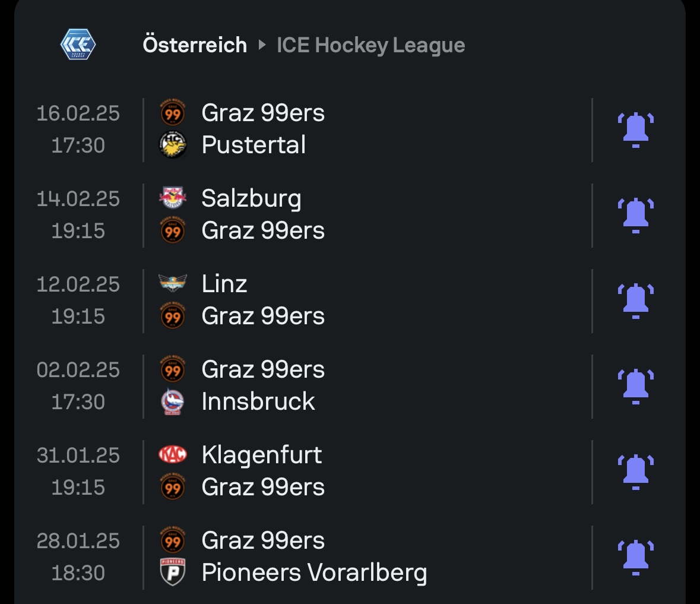Click the Pustertal team logo
700x604 pixels.
[173, 145]
